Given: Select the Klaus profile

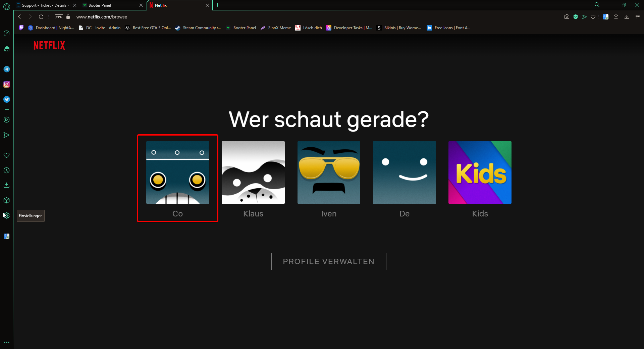Looking at the screenshot, I should coord(253,172).
